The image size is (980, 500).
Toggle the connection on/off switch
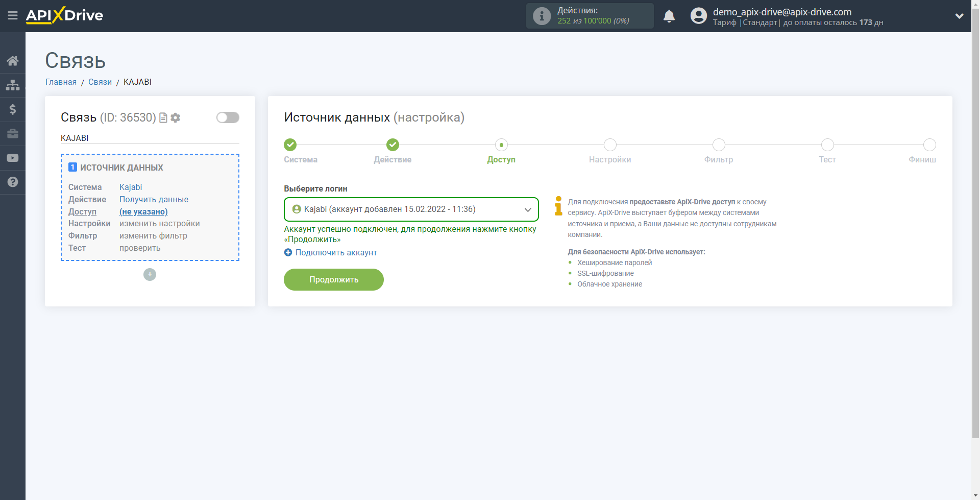[x=228, y=117]
